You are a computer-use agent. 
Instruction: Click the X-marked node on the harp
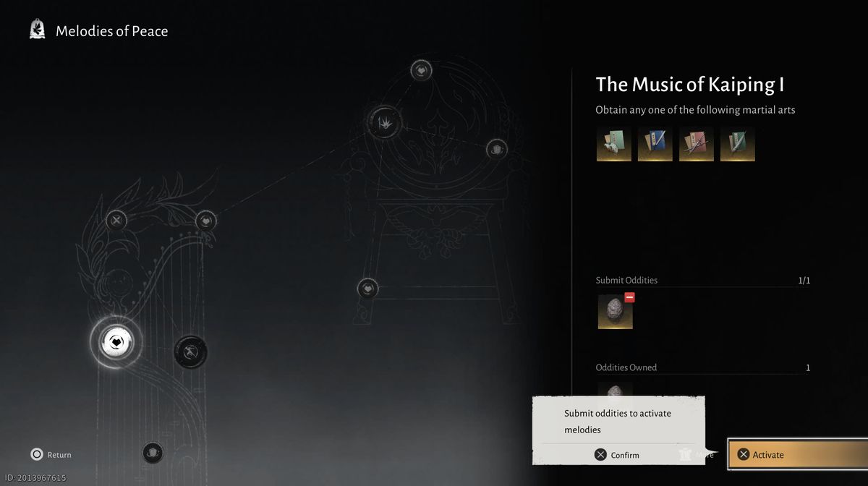(x=116, y=221)
